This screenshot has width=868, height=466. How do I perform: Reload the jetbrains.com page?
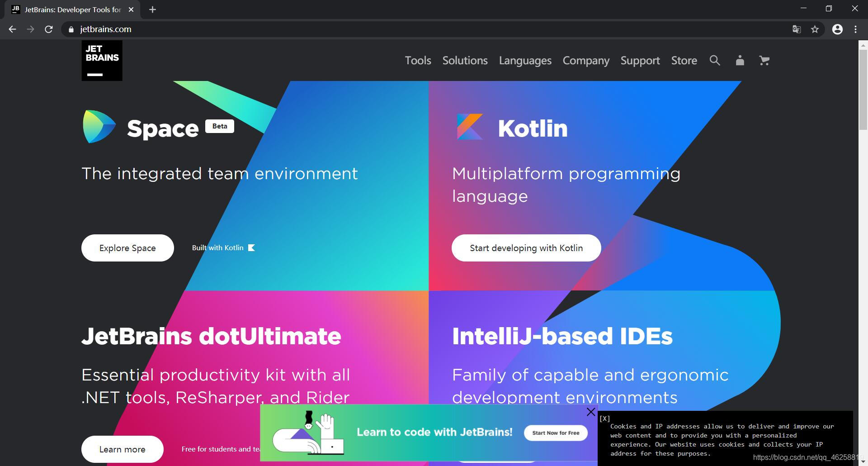point(49,29)
